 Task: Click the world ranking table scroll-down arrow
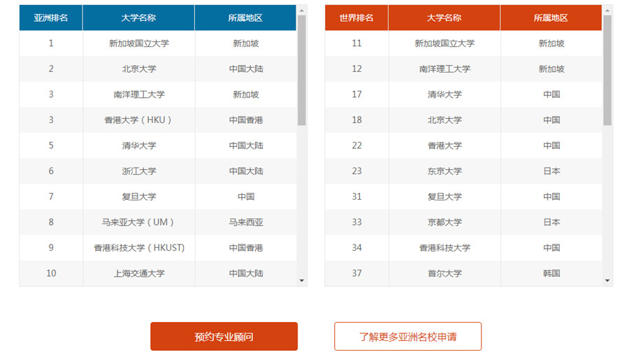tap(607, 281)
